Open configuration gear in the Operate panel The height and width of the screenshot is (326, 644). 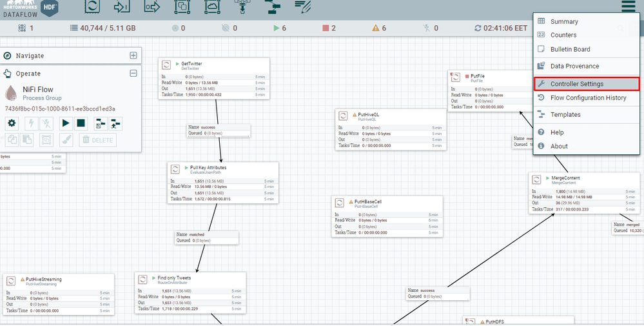[12, 123]
